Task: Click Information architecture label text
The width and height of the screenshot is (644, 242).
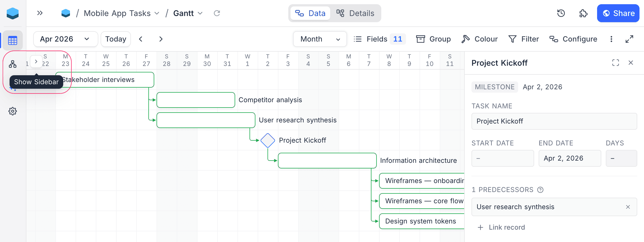Action: (418, 161)
